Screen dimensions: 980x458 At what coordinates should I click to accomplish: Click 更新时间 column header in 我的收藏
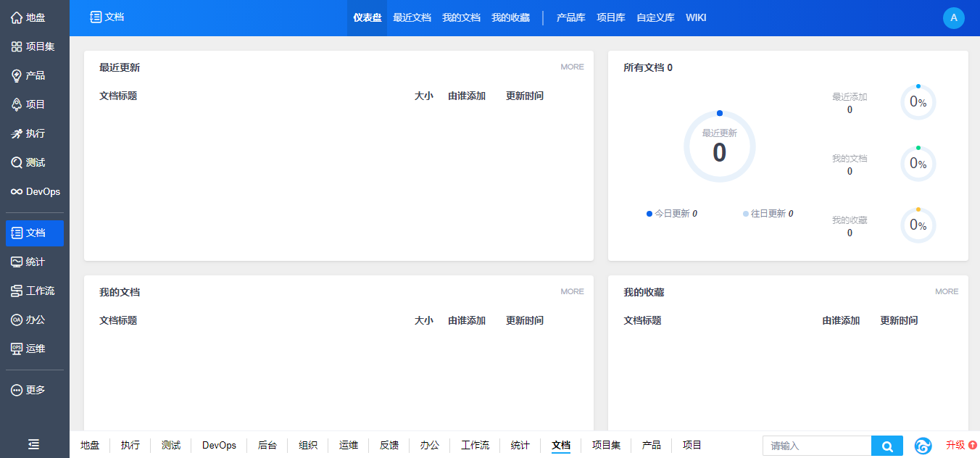click(899, 320)
